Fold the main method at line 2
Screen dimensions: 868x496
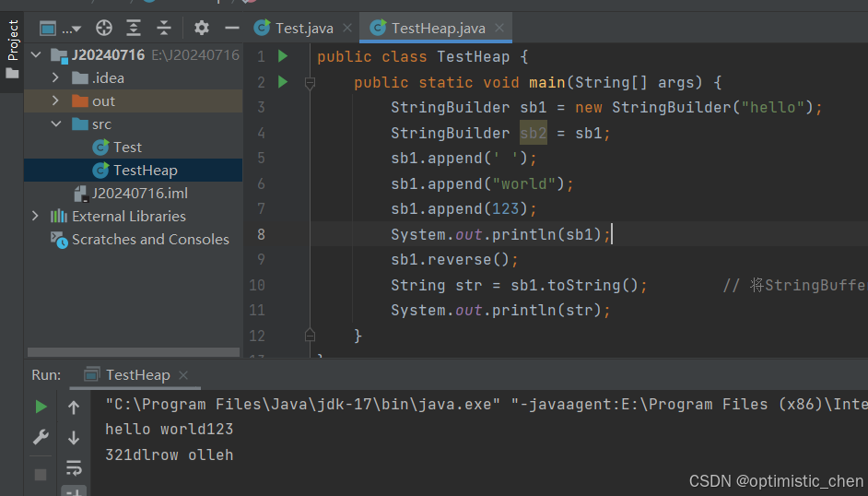click(310, 83)
